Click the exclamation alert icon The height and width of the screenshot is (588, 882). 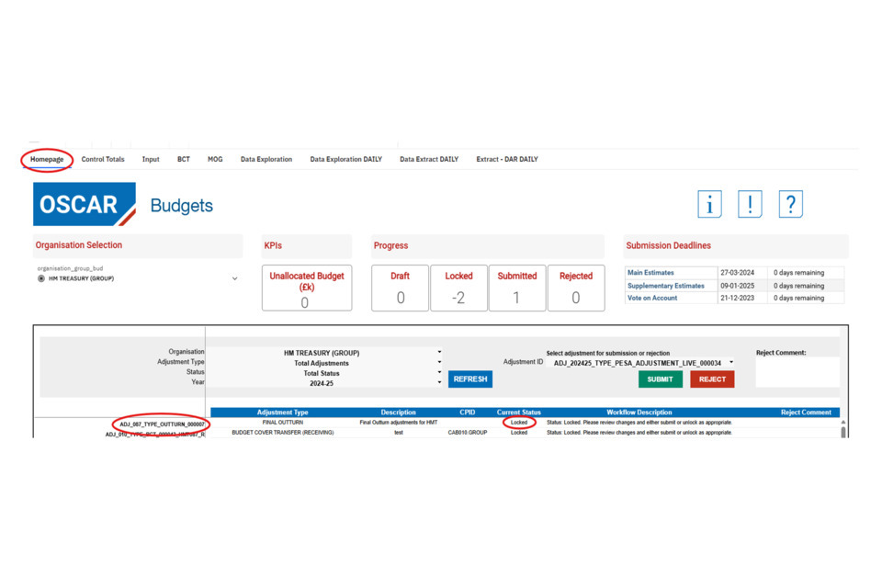point(750,204)
